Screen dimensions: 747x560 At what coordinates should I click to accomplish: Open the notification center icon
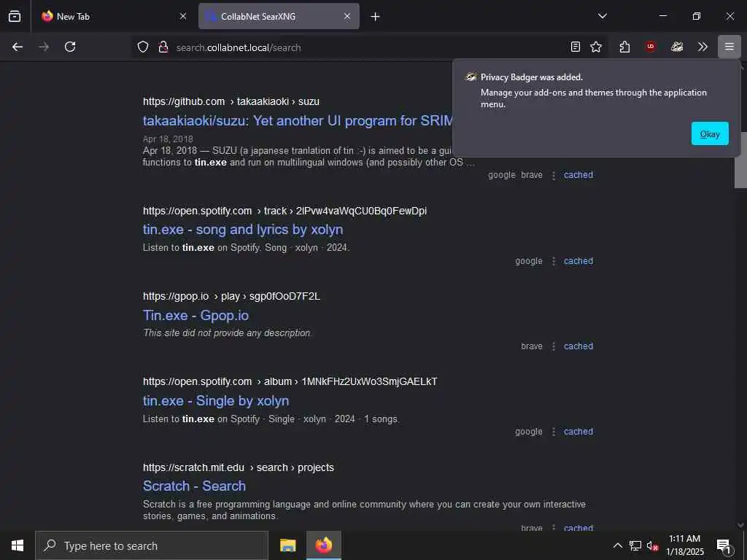pos(724,545)
